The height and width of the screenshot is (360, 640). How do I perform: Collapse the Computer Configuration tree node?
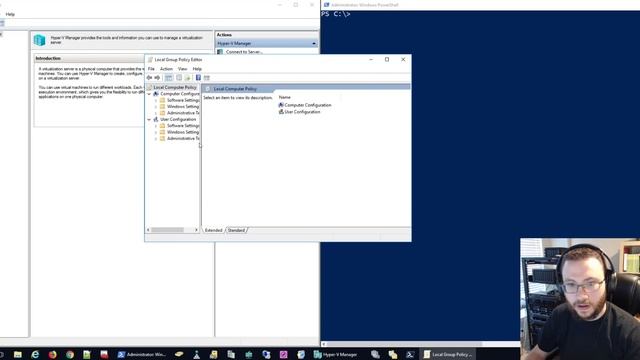tap(149, 94)
